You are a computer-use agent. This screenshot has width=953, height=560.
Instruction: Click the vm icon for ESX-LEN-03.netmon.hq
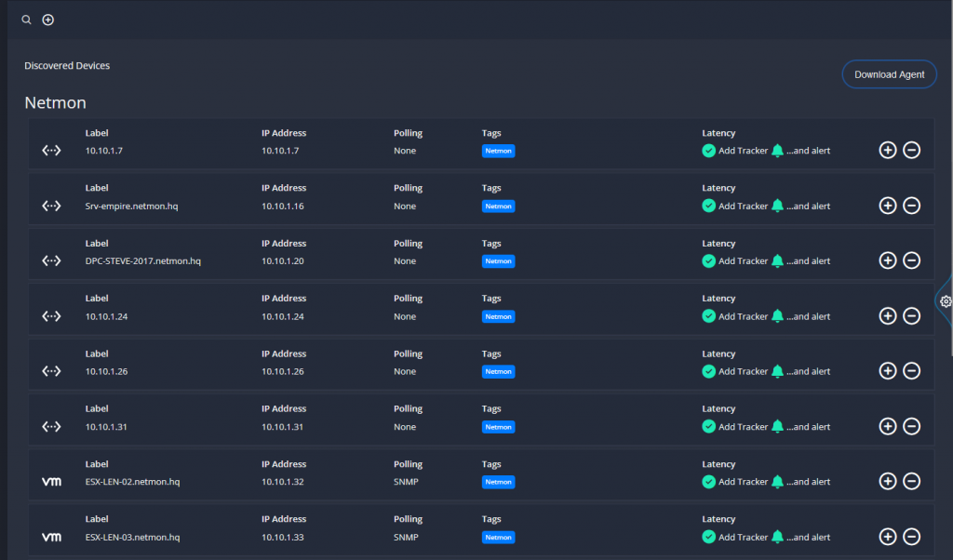click(52, 537)
